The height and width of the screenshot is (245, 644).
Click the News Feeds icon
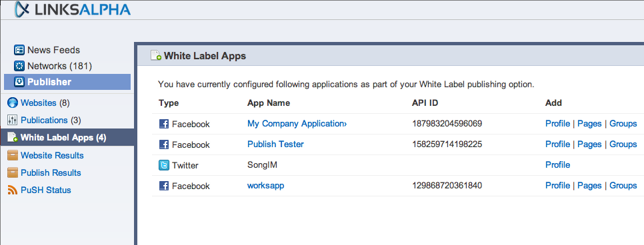(x=19, y=50)
